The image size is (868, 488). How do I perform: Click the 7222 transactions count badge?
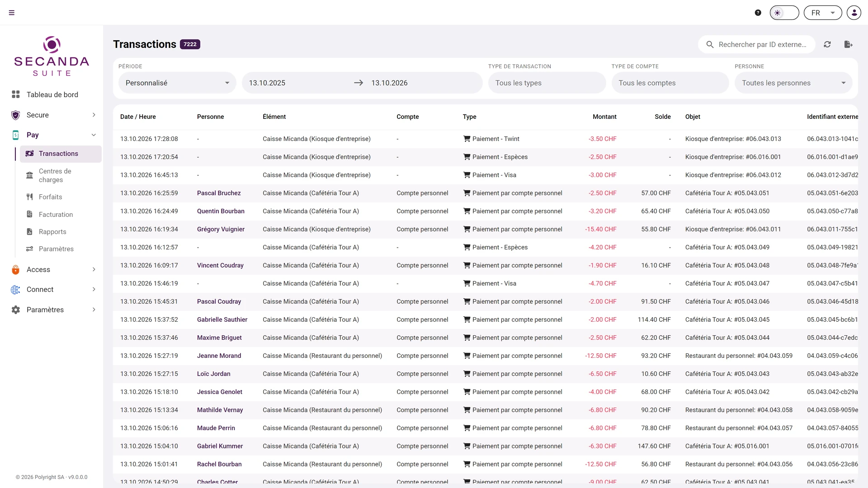pos(190,44)
